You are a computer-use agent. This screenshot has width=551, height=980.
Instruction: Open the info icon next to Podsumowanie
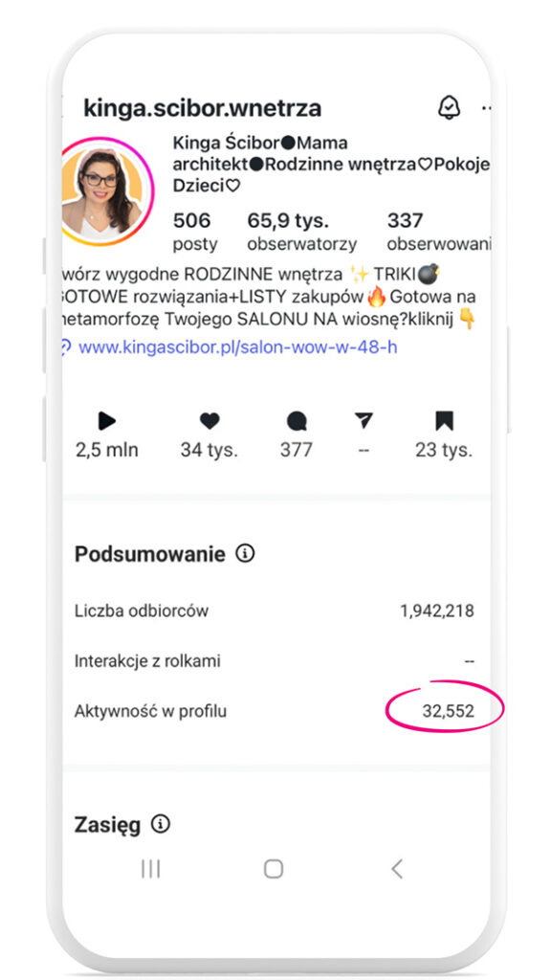pos(245,553)
